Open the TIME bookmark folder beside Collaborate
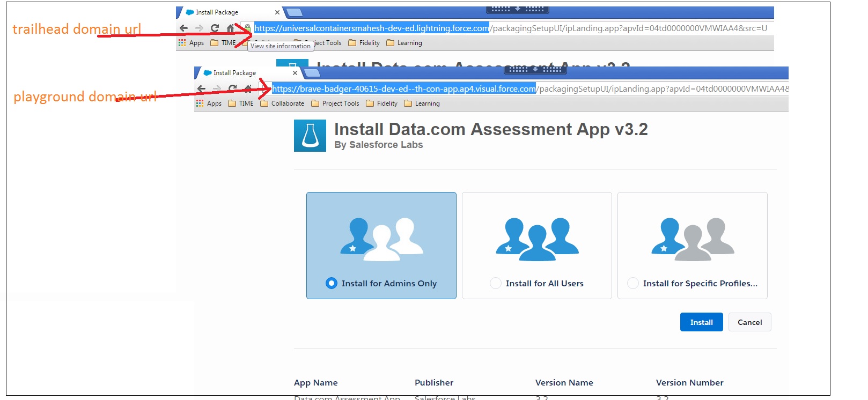 point(241,103)
